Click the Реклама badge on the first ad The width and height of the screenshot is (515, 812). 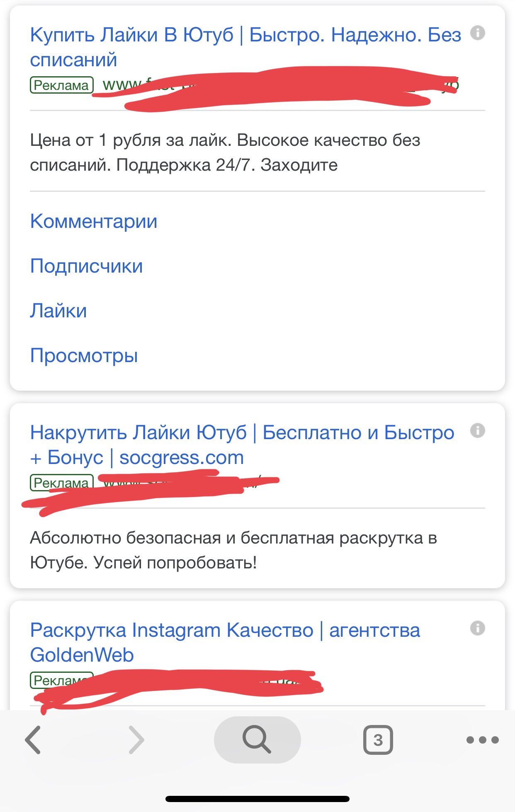[x=61, y=85]
